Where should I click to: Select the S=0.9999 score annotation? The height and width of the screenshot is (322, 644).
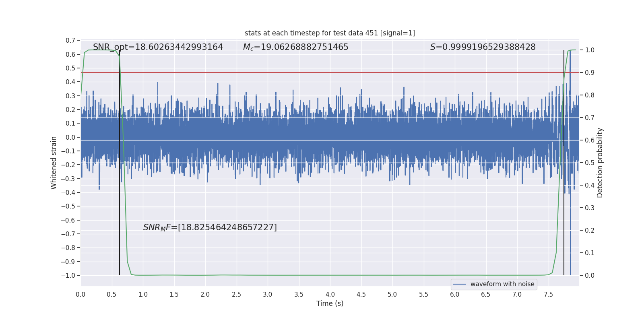483,47
